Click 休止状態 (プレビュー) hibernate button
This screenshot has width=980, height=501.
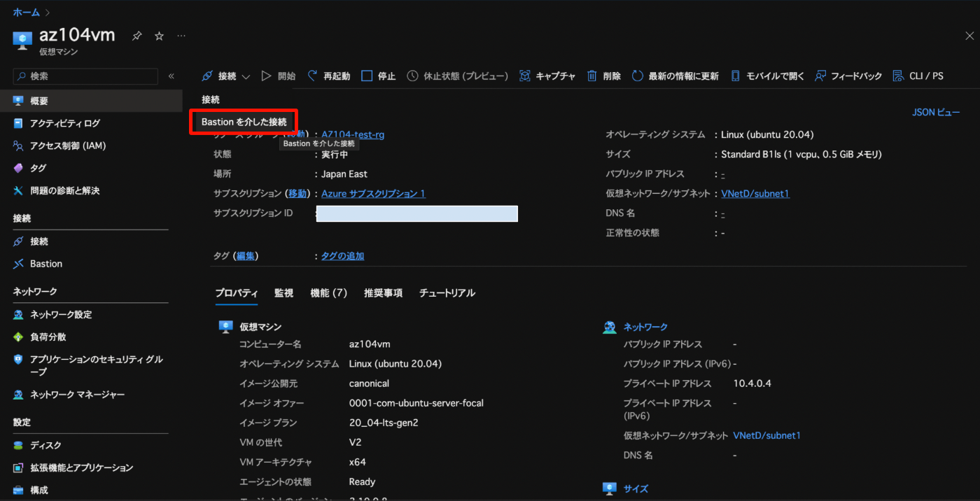[x=457, y=76]
